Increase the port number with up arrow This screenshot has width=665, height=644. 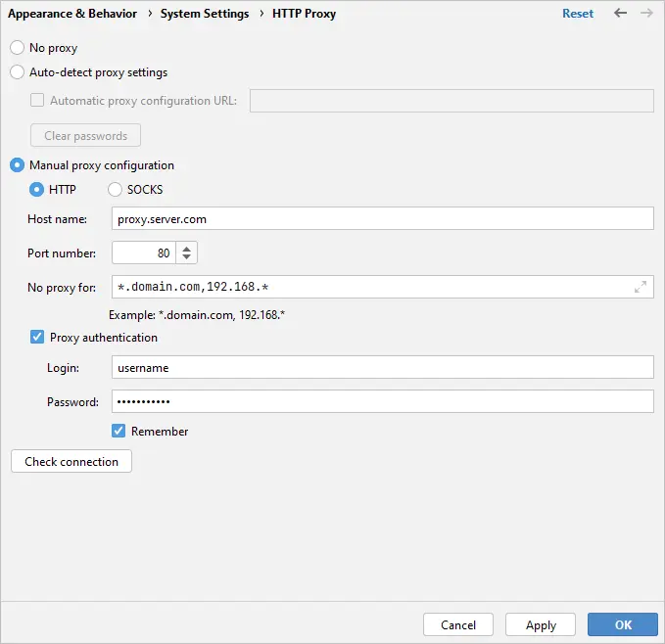click(x=188, y=248)
